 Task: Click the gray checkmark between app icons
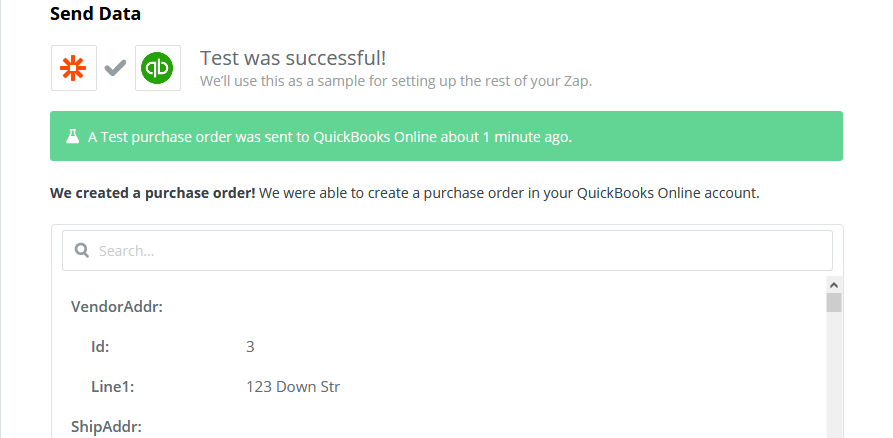click(115, 68)
